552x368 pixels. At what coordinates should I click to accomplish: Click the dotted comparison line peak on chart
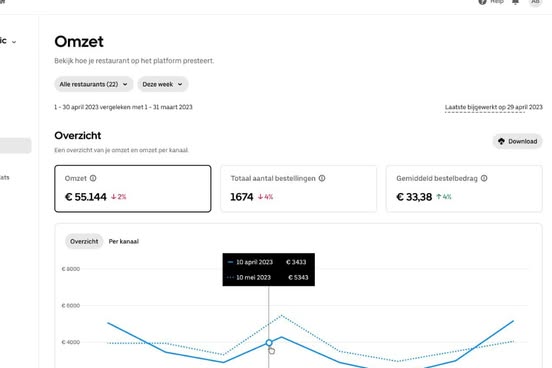pyautogui.click(x=282, y=315)
